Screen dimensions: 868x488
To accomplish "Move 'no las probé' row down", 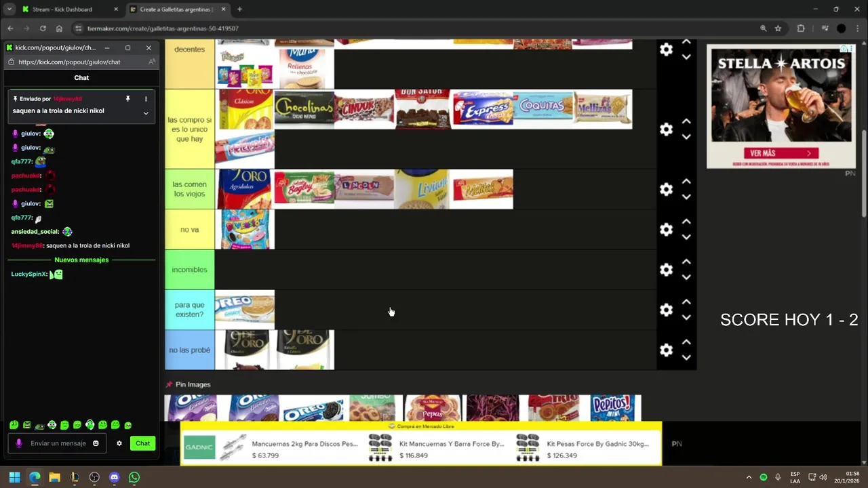I will [x=686, y=357].
